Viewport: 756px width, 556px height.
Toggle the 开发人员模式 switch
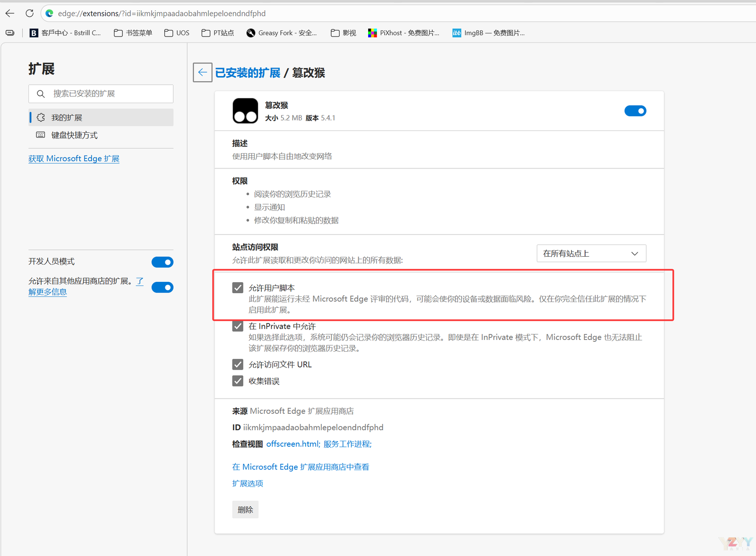pyautogui.click(x=162, y=262)
